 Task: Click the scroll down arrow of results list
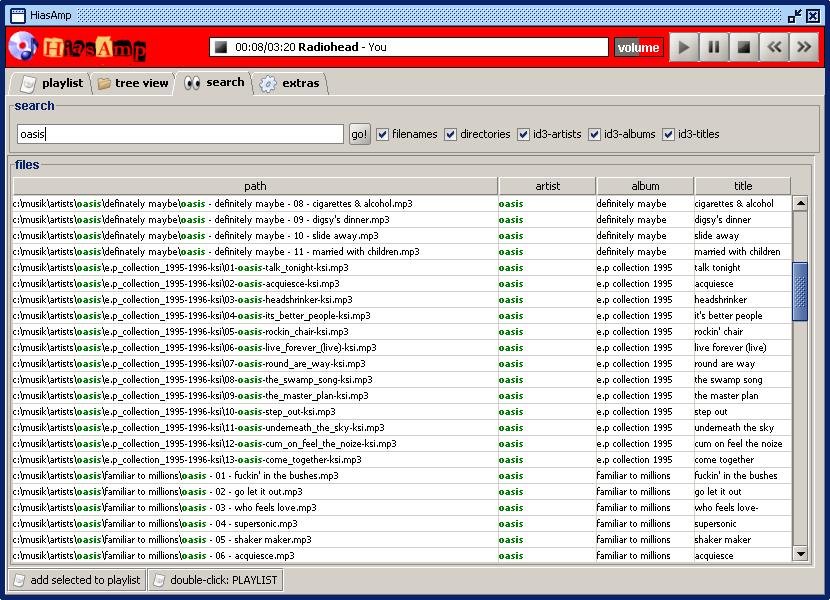coord(800,554)
